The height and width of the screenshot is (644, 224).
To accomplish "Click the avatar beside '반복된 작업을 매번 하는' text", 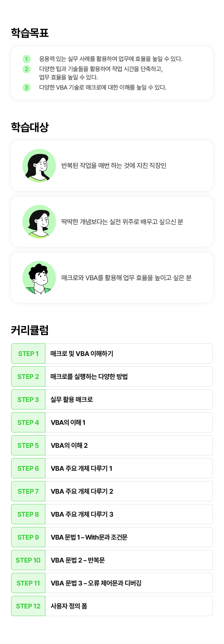I will 39,166.
